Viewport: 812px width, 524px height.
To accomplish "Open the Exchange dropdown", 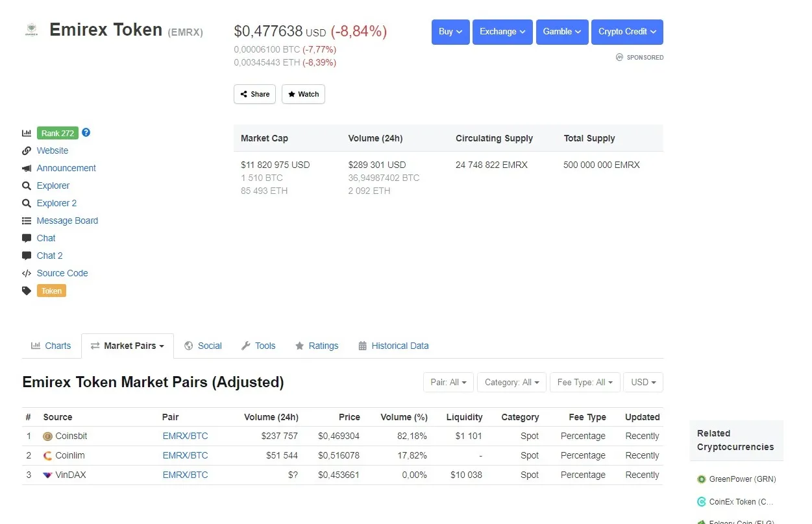I will pyautogui.click(x=502, y=32).
